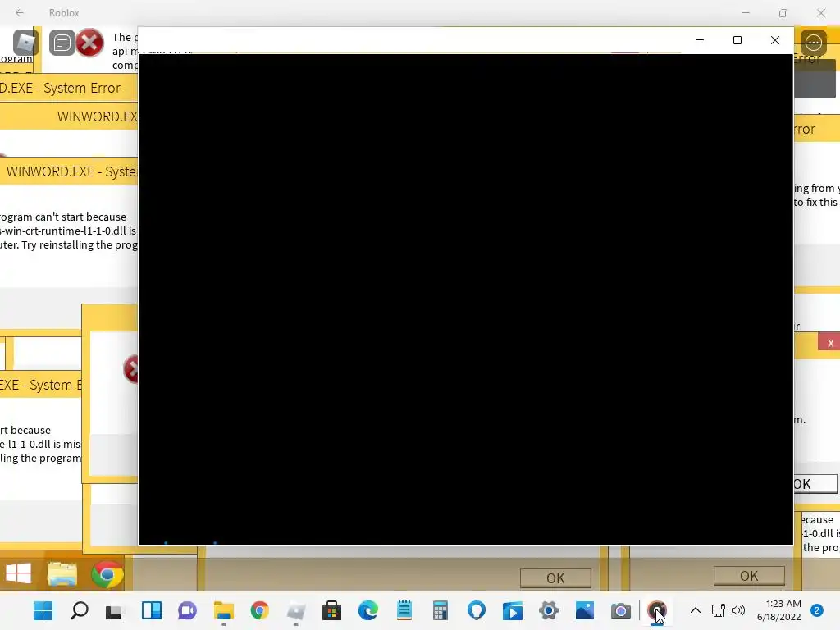
Task: Select WINWORD.EXE - System Error title bar
Action: pyautogui.click(x=70, y=171)
